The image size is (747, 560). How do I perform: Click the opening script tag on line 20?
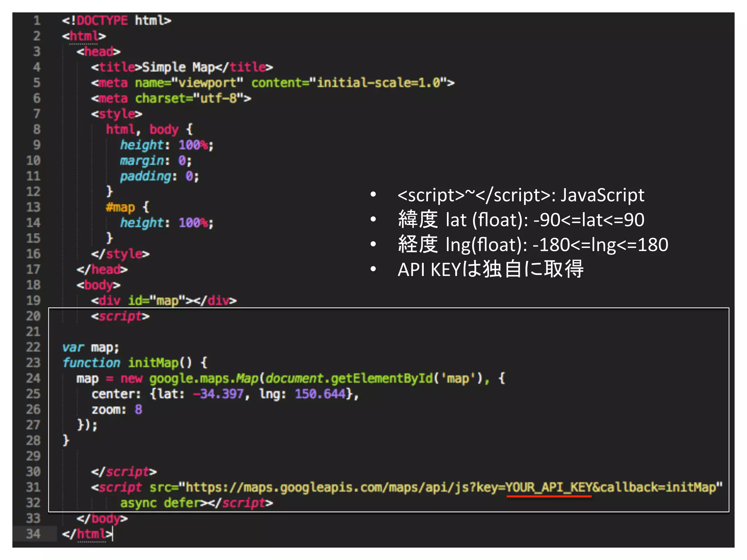pyautogui.click(x=120, y=316)
